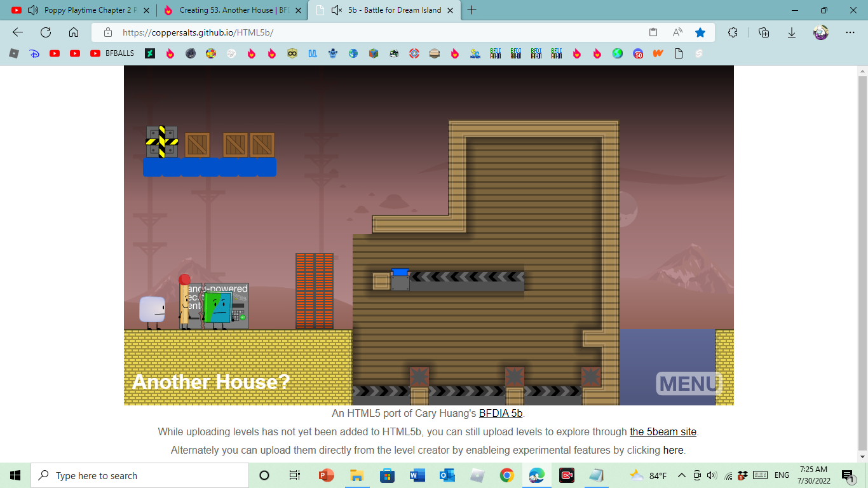The height and width of the screenshot is (488, 868).
Task: Switch to Microsoft Edge on the taskbar
Action: (x=537, y=475)
